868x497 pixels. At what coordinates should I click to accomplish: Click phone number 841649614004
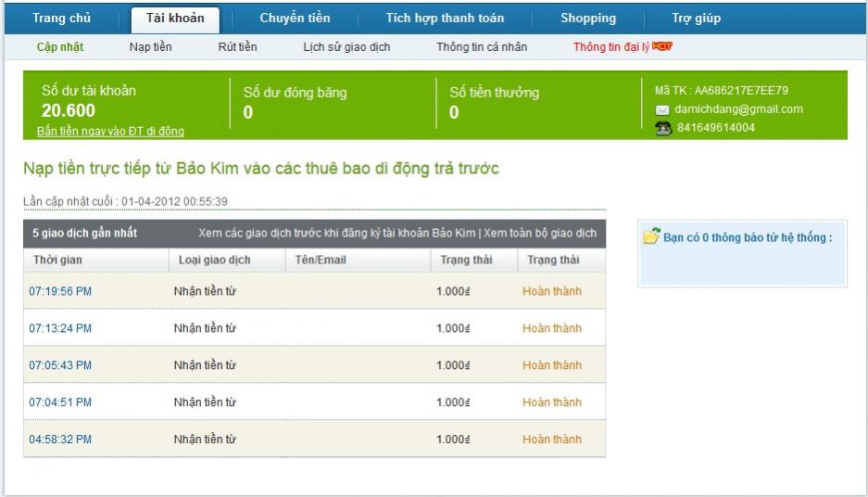716,127
